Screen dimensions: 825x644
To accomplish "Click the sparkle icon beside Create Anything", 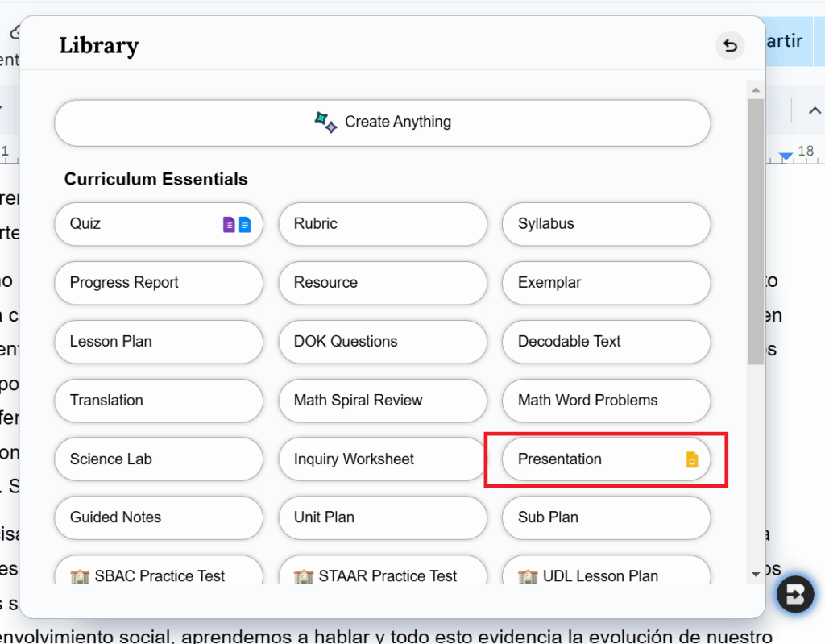I will [x=325, y=123].
